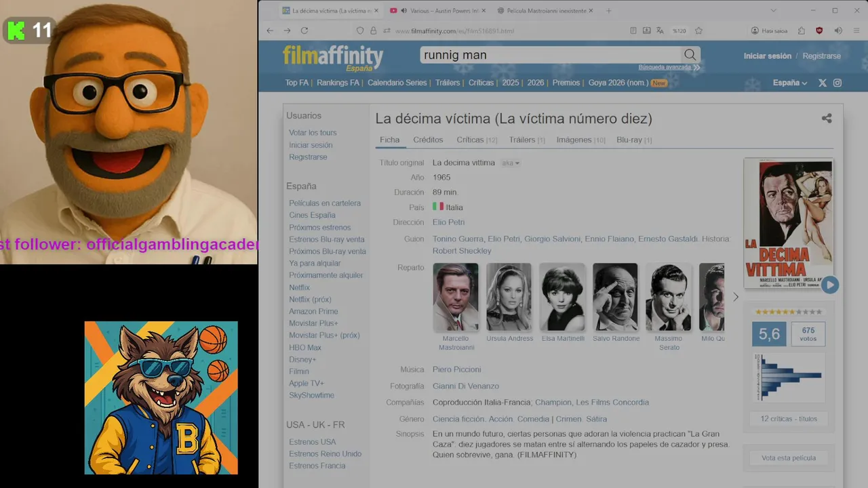Go back with the browser back arrow

(x=270, y=30)
